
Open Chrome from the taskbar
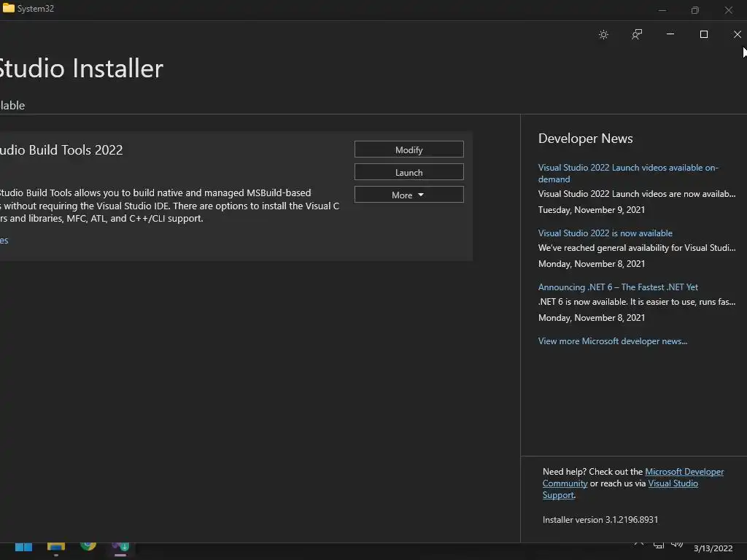click(88, 545)
